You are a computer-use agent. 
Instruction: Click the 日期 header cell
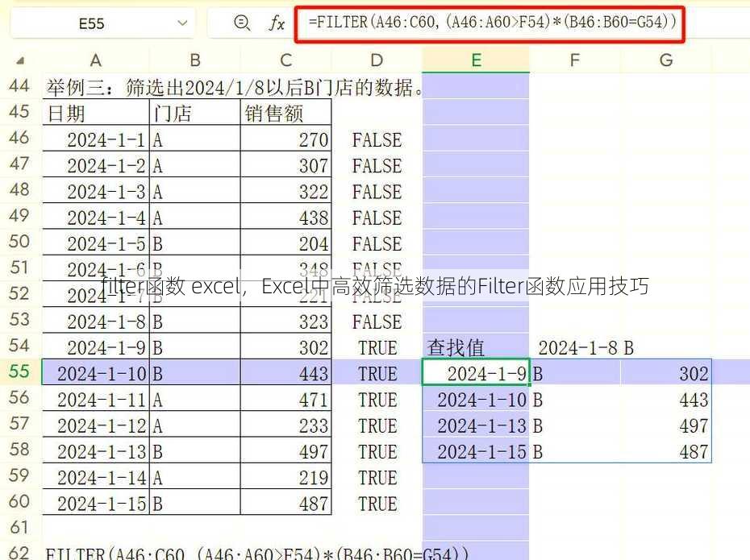click(x=96, y=113)
